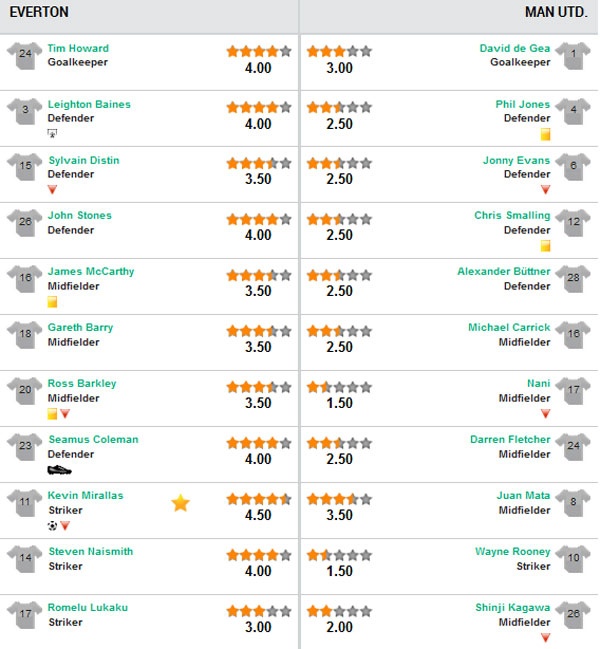Viewport: 600px width, 649px height.
Task: Set Shinji Kagawa's star rating
Action: point(339,610)
